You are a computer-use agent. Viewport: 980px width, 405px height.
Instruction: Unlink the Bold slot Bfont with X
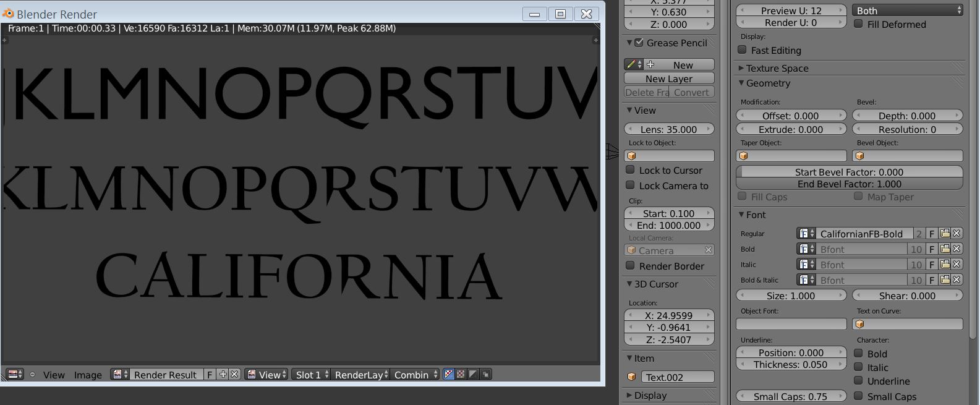coord(957,249)
